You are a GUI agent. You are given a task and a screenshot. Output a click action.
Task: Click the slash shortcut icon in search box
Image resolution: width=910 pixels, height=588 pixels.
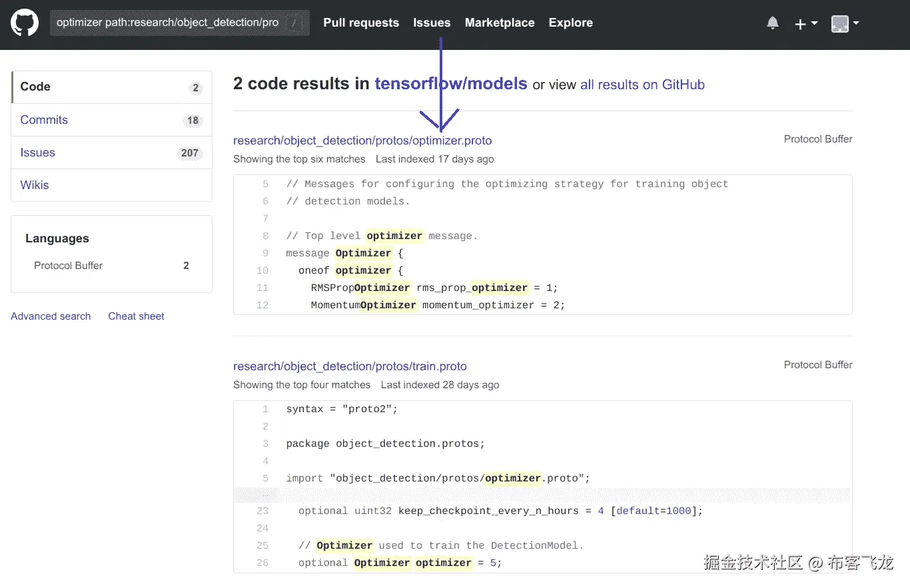click(294, 23)
